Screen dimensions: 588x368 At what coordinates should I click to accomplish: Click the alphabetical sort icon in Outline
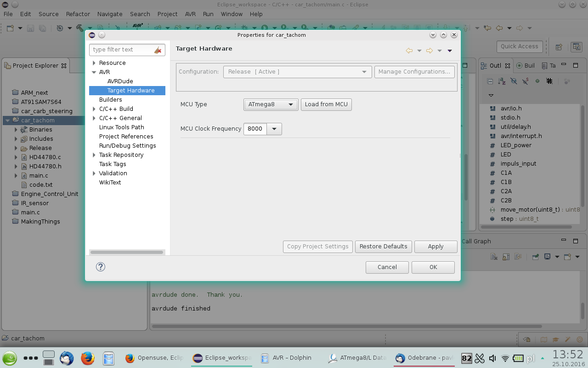tap(502, 81)
